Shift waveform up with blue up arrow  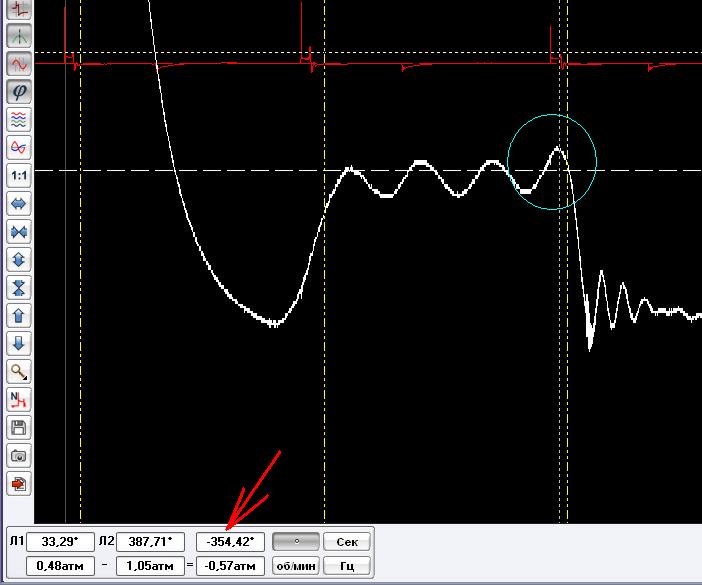pos(19,316)
